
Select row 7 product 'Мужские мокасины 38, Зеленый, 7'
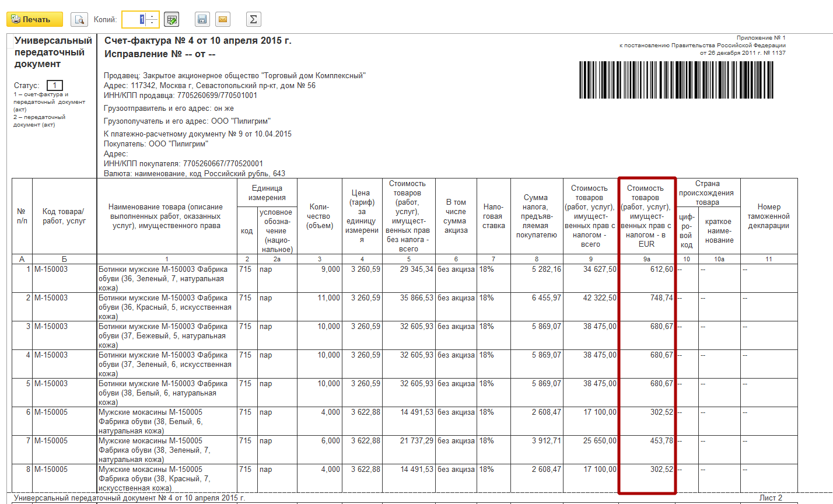(155, 450)
